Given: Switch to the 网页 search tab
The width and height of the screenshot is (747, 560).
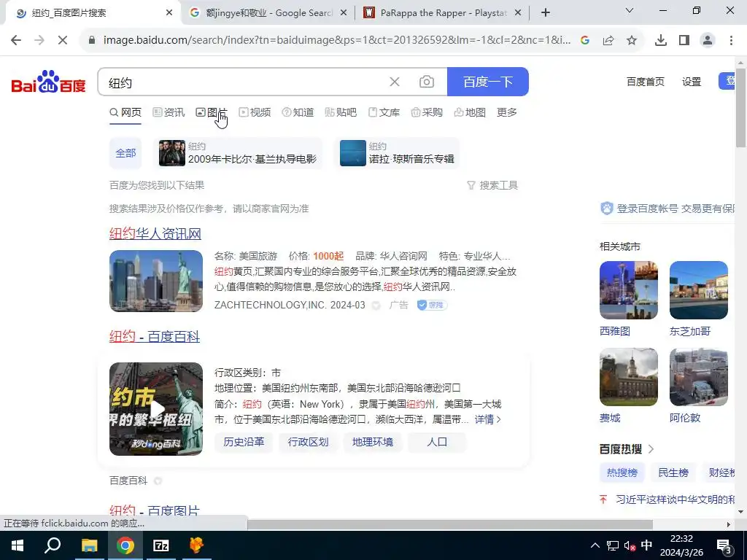Looking at the screenshot, I should click(x=125, y=112).
